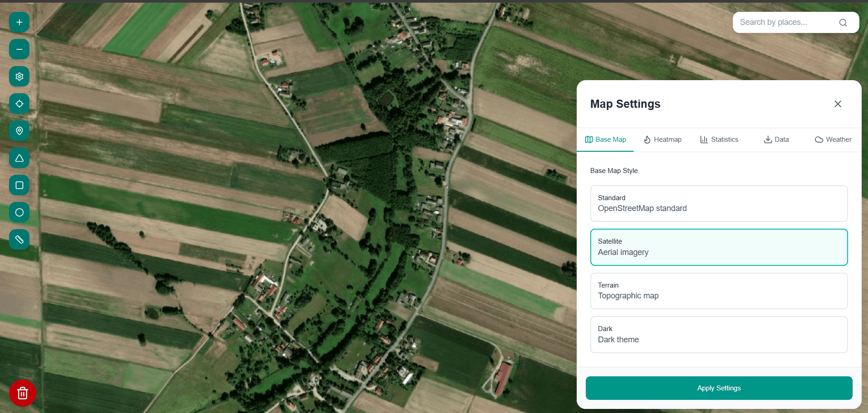The height and width of the screenshot is (413, 868).
Task: Choose Terrain topographic map style
Action: (x=719, y=291)
